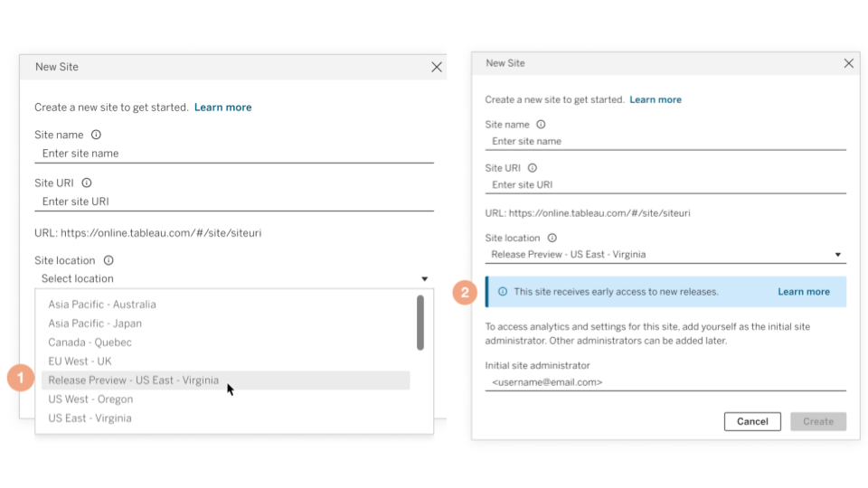The height and width of the screenshot is (488, 868).
Task: Collapse the Select location dropdown arrow
Action: [x=424, y=279]
